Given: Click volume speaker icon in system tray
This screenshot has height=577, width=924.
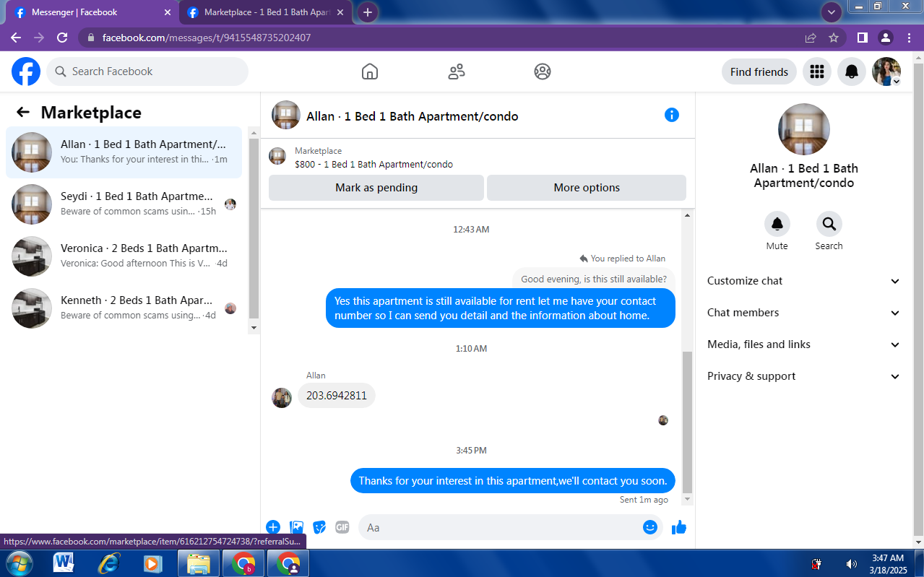Looking at the screenshot, I should coord(852,564).
